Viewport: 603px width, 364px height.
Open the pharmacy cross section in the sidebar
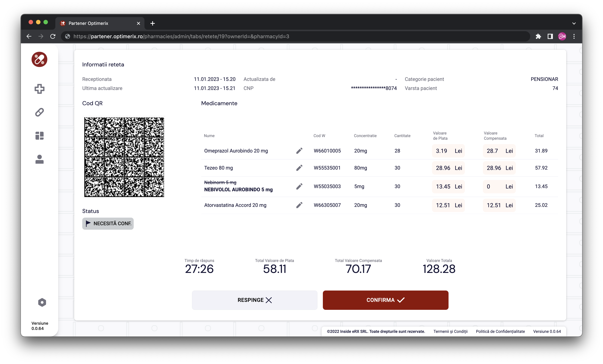click(x=39, y=89)
